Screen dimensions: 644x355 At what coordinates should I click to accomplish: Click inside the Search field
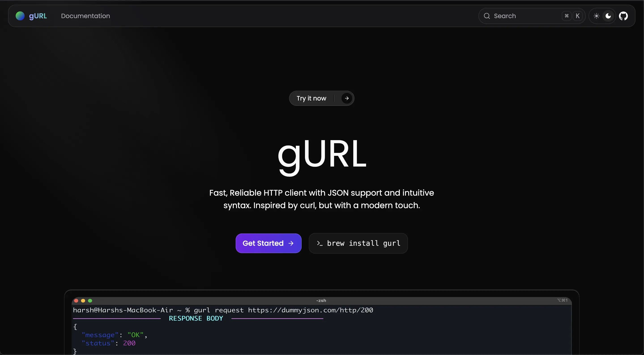point(515,16)
